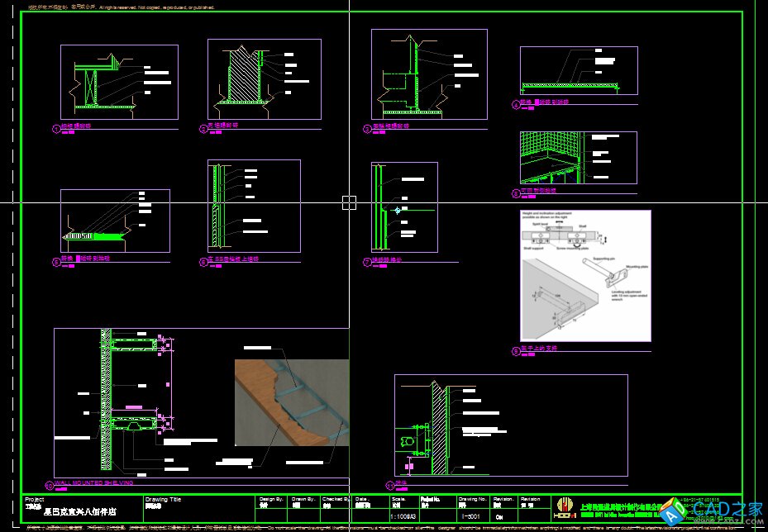The image size is (768, 532).
Task: Click the company logo in title block
Action: (565, 506)
